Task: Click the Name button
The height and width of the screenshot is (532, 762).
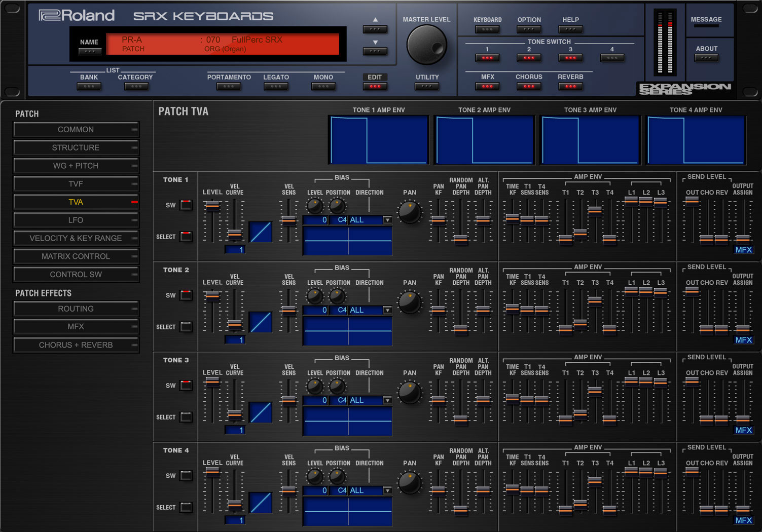Action: pyautogui.click(x=89, y=51)
